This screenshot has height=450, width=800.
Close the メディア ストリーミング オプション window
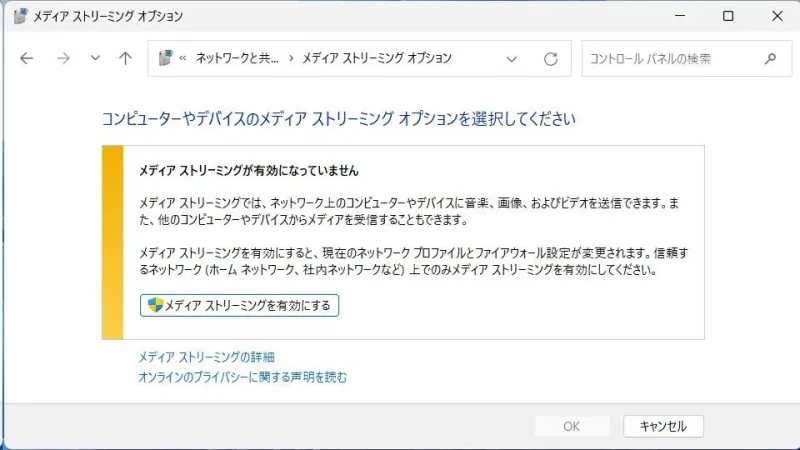(x=777, y=16)
